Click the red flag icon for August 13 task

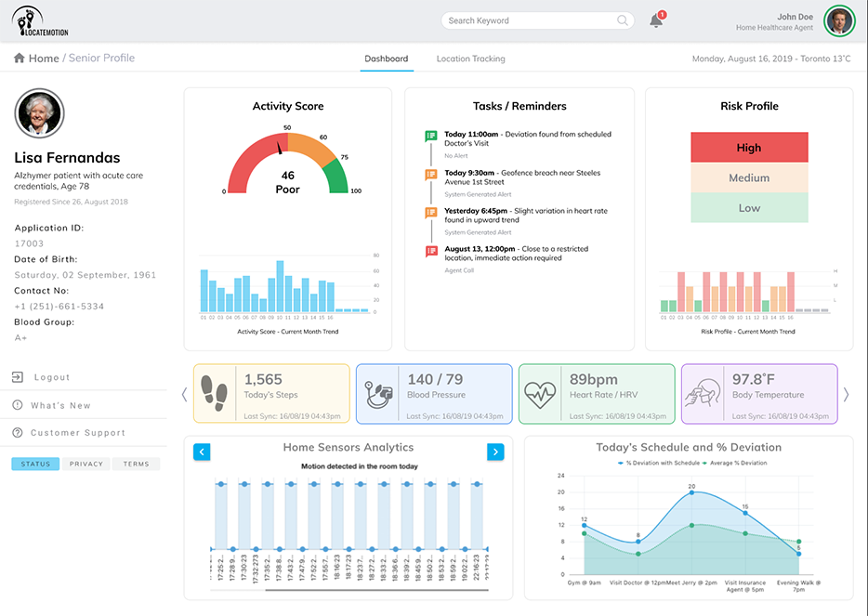(x=430, y=251)
